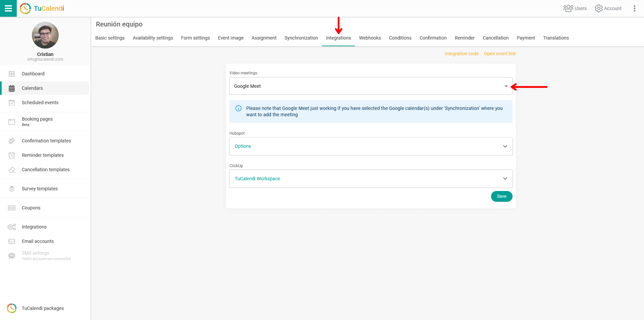Open Email accounts settings
Viewport: 644px width, 320px height.
[x=38, y=241]
